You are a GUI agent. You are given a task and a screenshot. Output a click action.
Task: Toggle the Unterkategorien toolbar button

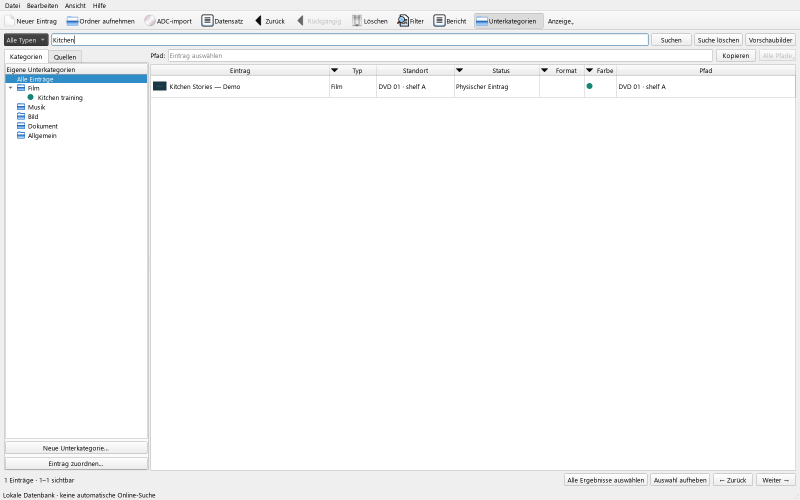click(x=508, y=21)
